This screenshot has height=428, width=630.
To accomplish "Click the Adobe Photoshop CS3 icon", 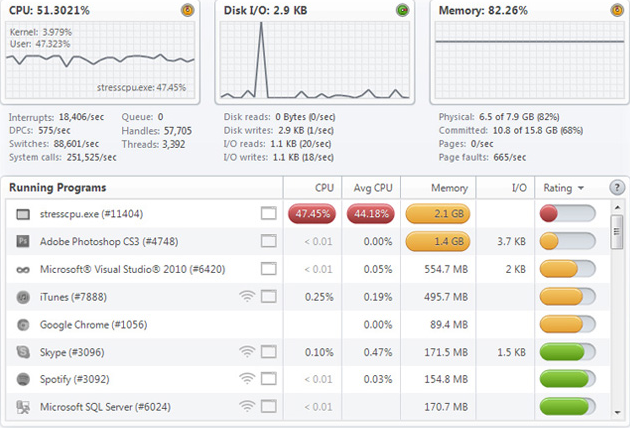I will point(23,241).
